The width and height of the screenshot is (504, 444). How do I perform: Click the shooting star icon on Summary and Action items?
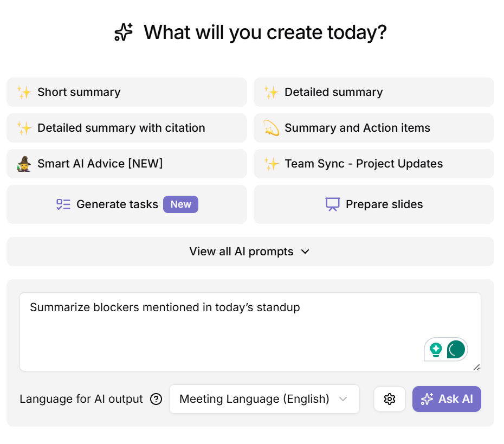(272, 128)
